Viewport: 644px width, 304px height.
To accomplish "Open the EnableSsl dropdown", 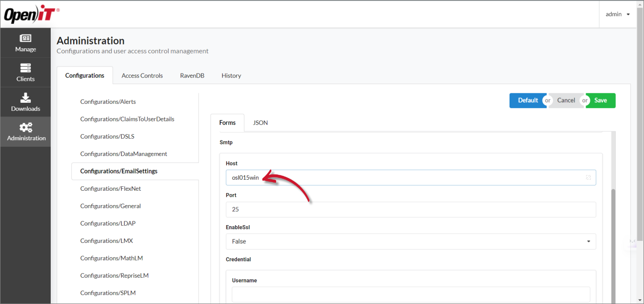I will (411, 241).
